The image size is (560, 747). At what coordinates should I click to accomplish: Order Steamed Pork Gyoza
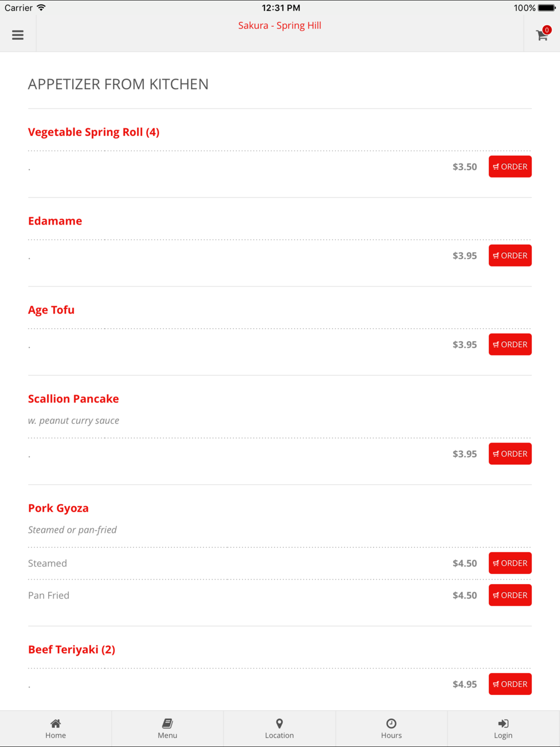(x=510, y=563)
